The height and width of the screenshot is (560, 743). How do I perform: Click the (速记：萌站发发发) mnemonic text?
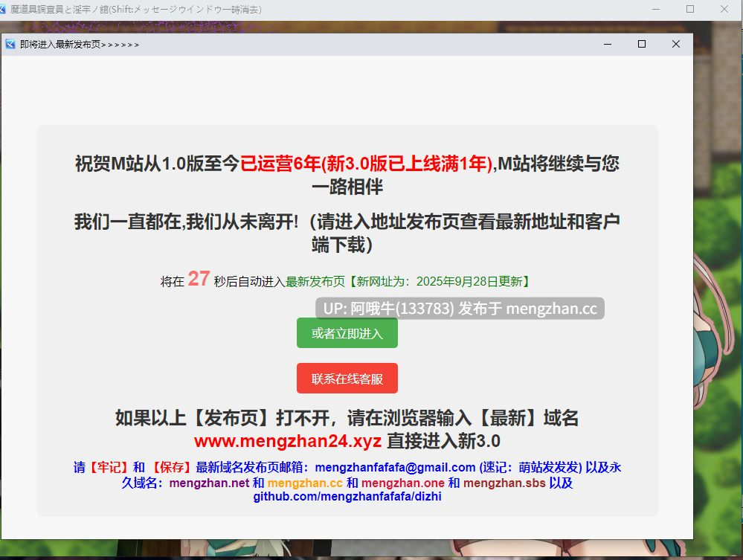click(530, 467)
